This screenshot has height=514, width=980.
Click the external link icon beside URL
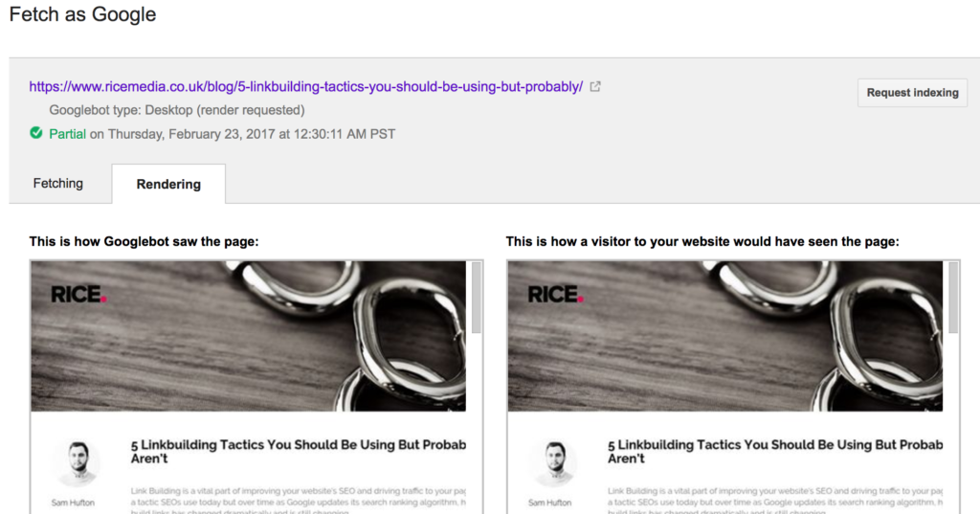tap(595, 86)
